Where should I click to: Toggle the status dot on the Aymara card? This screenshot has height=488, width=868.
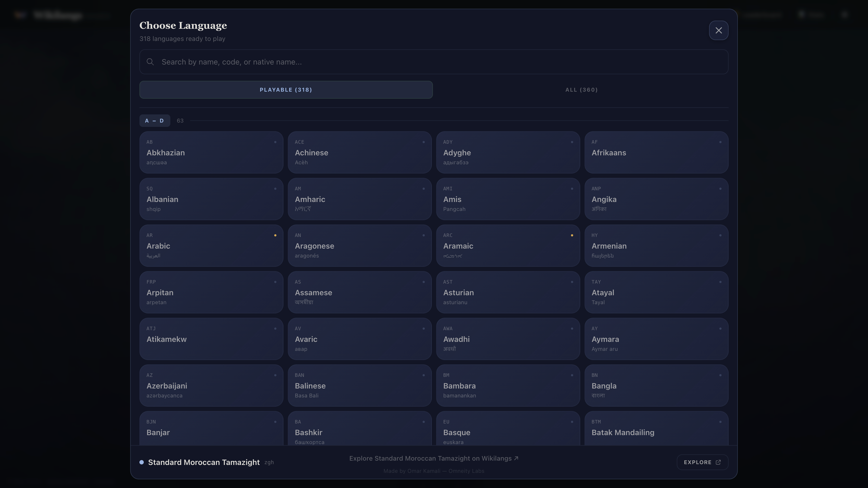[x=720, y=328]
